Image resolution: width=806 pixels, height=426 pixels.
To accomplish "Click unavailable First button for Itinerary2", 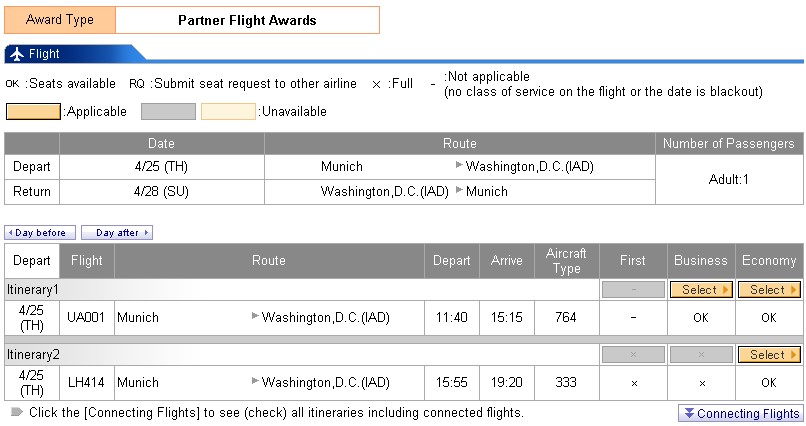I will 633,355.
